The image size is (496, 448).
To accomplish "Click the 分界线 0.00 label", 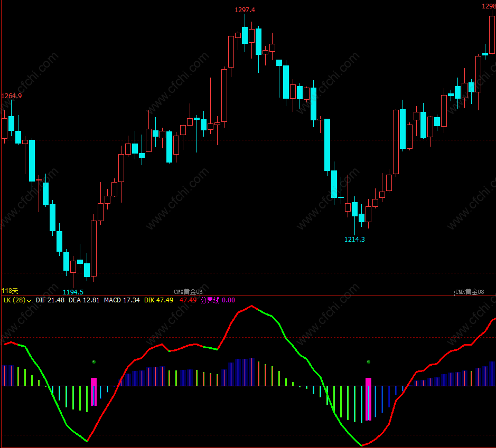I will pos(218,300).
